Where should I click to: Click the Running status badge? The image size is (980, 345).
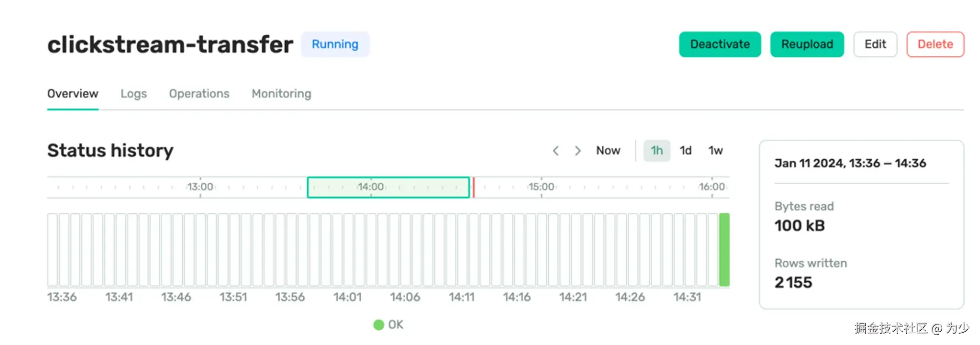(x=335, y=45)
